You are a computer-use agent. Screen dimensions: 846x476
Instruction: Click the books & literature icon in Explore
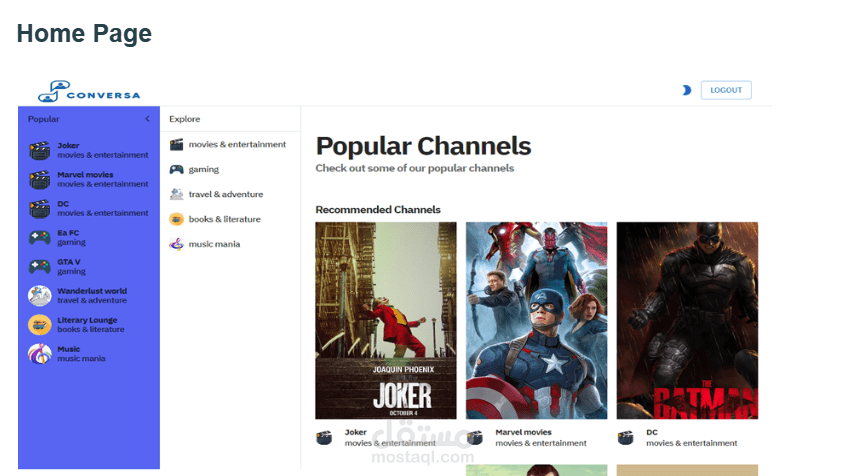176,219
